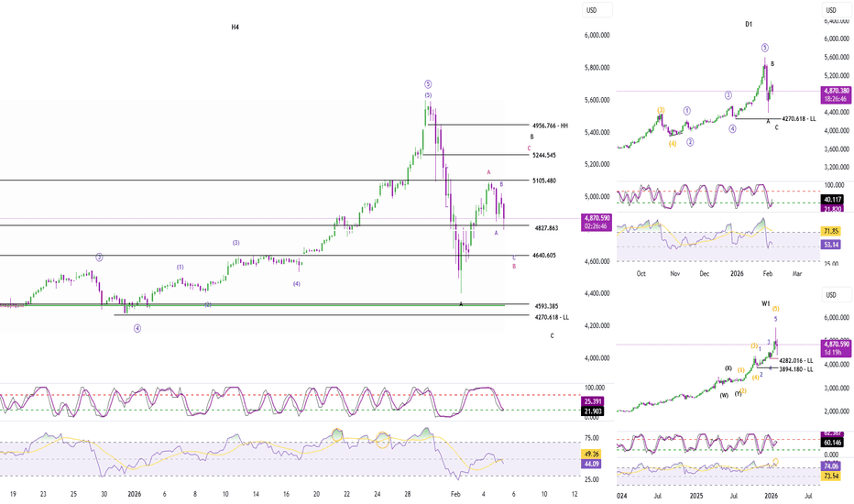854x504 pixels.
Task: Click the 71.85 RSI average tag on D1
Action: (831, 231)
